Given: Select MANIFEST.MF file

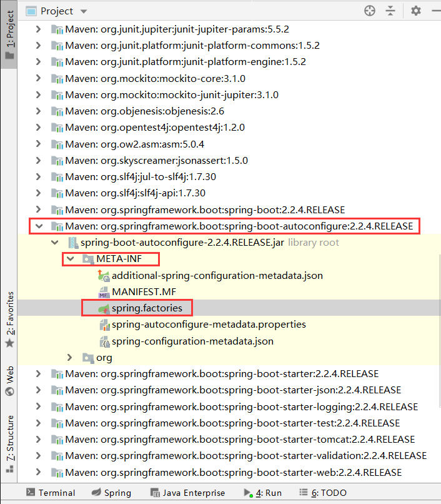Looking at the screenshot, I should coord(144,292).
